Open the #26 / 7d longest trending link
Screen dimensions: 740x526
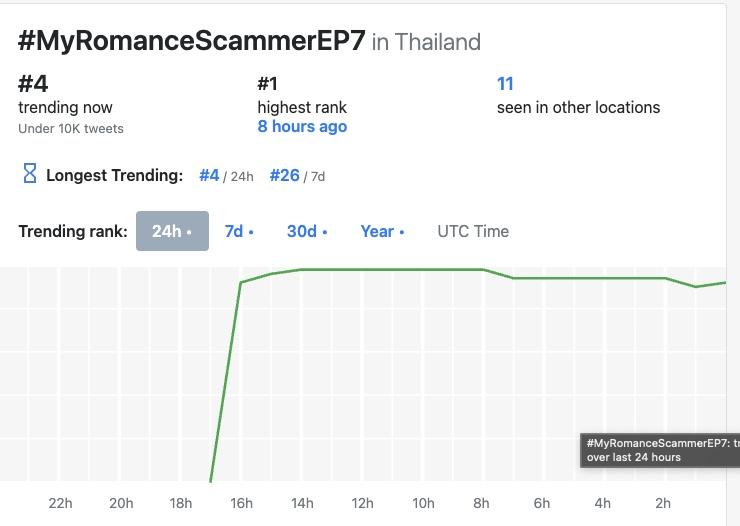[x=285, y=175]
